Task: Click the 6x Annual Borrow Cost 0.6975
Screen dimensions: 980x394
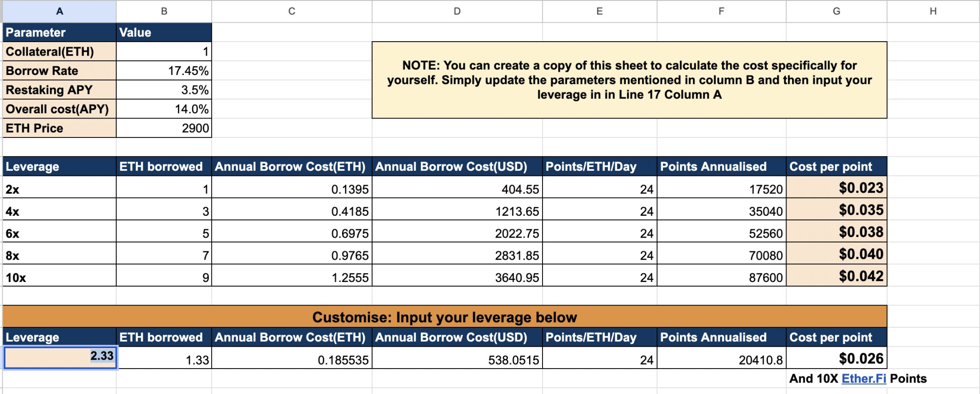Action: click(x=292, y=233)
